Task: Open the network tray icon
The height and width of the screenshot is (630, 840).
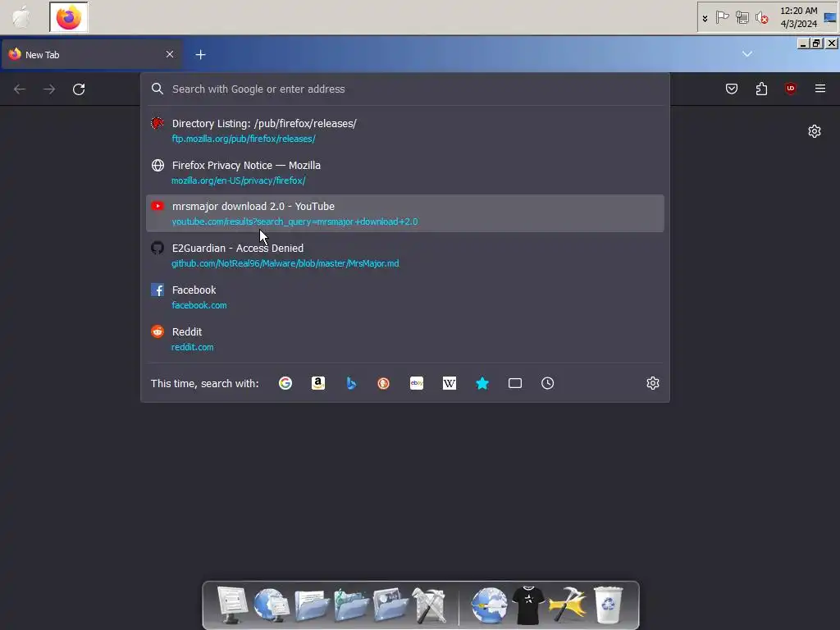Action: point(742,18)
